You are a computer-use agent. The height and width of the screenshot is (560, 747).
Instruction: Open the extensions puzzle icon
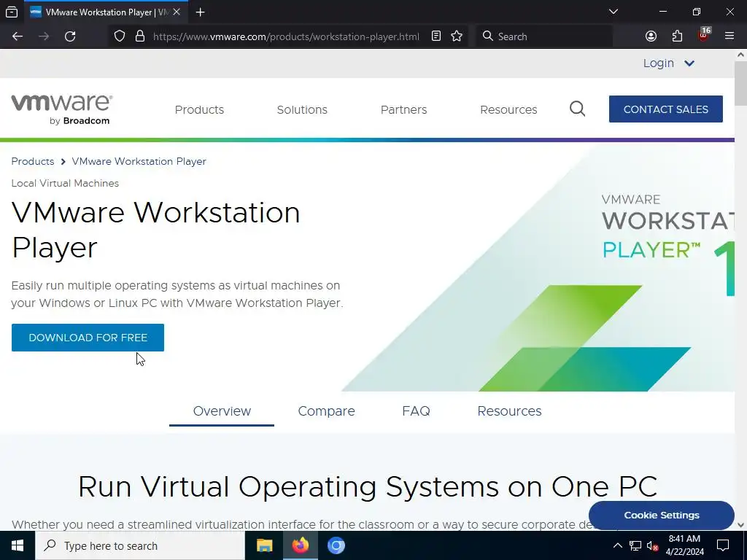tap(677, 36)
